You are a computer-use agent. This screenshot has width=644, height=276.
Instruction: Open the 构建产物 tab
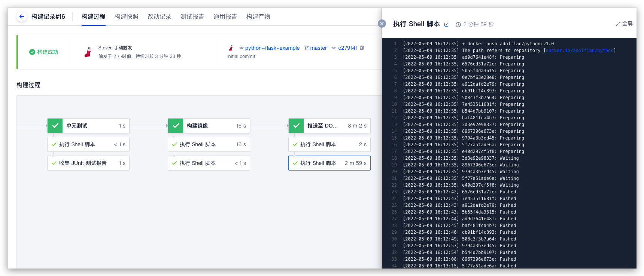(x=258, y=16)
